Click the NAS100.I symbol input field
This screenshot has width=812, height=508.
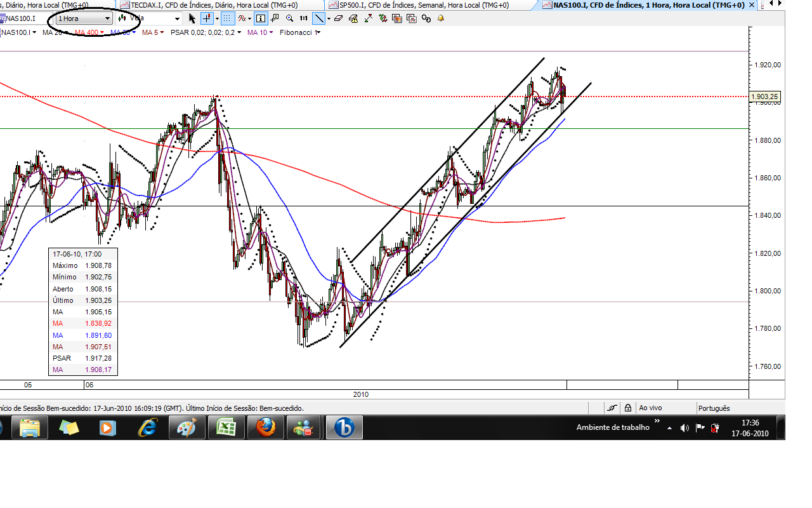tap(27, 18)
